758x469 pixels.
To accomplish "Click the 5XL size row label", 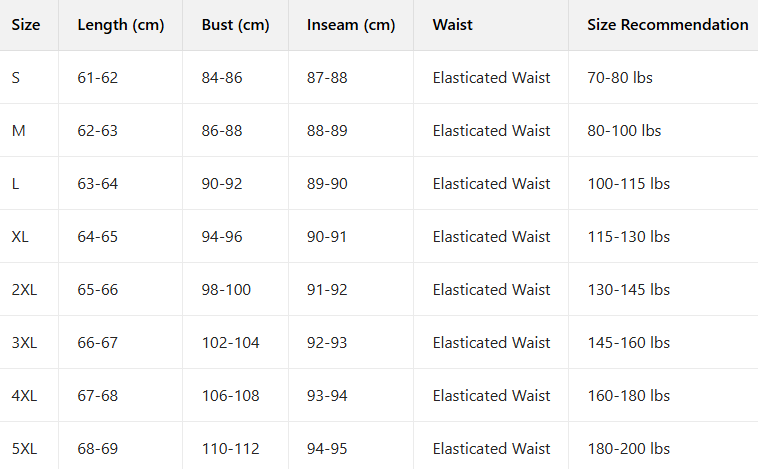I will click(24, 449).
